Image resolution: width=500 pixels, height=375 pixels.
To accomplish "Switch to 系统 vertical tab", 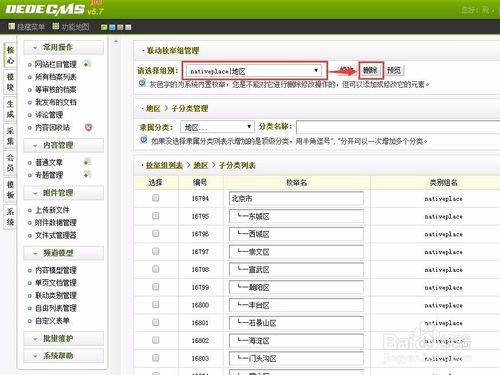I will point(10,217).
